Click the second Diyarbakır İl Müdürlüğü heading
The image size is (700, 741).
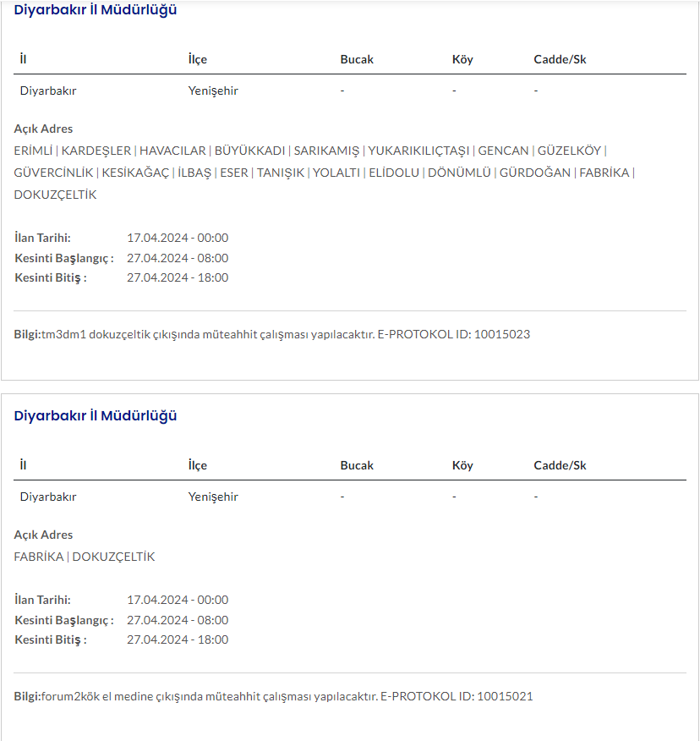pyautogui.click(x=96, y=416)
